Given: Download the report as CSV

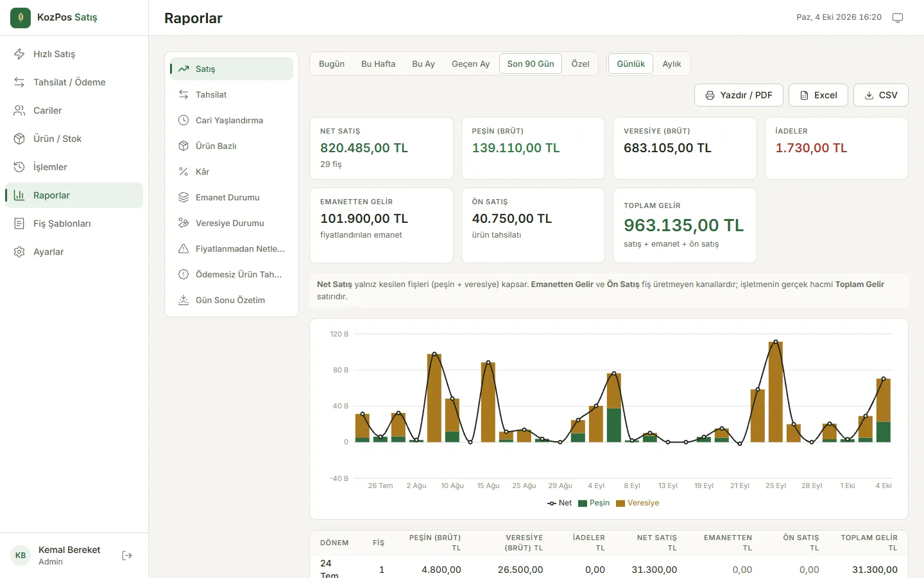Looking at the screenshot, I should pos(880,95).
